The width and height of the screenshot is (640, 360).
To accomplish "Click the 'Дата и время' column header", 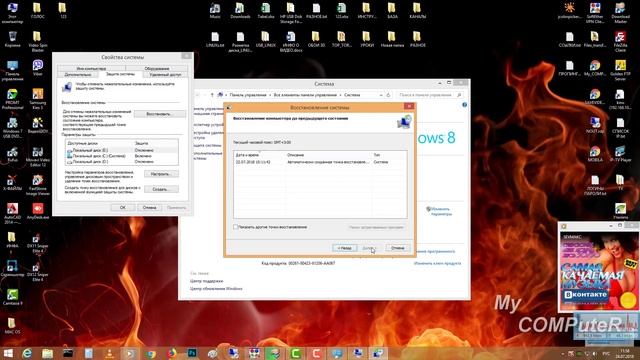I will [260, 155].
